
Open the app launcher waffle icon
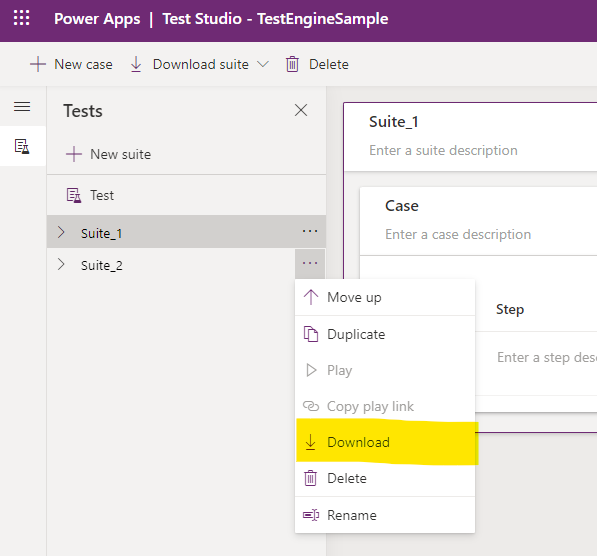[x=21, y=18]
